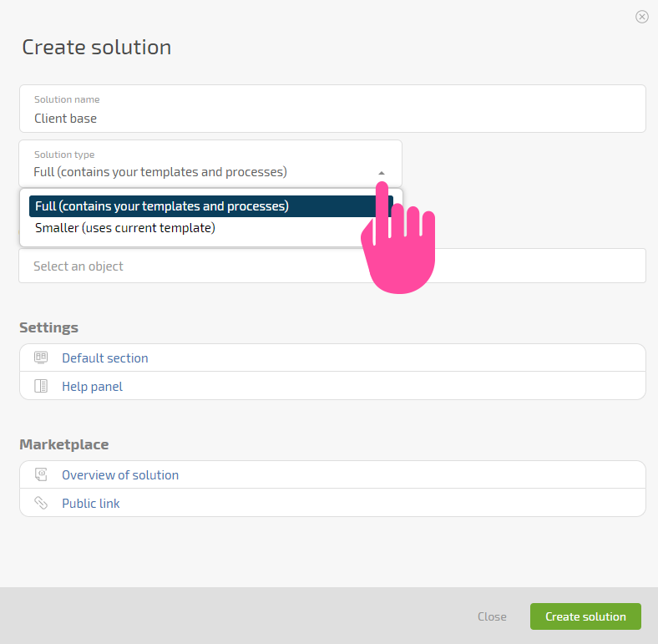Viewport: 658px width, 644px height.
Task: Open the Default section settings link
Action: [105, 358]
